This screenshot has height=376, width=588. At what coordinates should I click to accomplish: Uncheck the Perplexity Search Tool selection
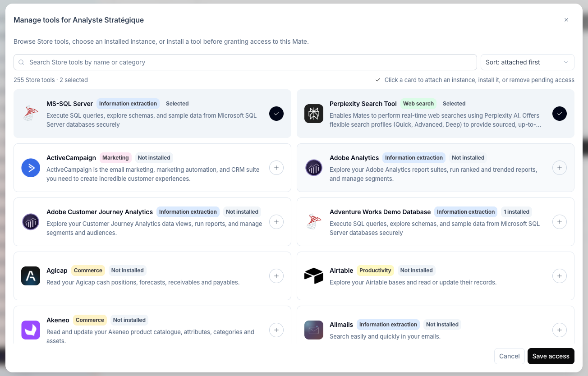[x=560, y=114]
